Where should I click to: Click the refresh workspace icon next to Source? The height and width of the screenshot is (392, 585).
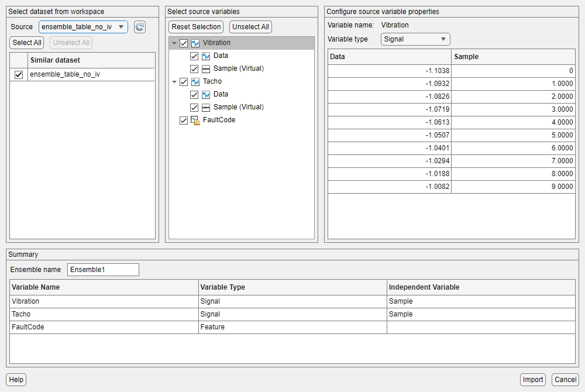point(139,27)
